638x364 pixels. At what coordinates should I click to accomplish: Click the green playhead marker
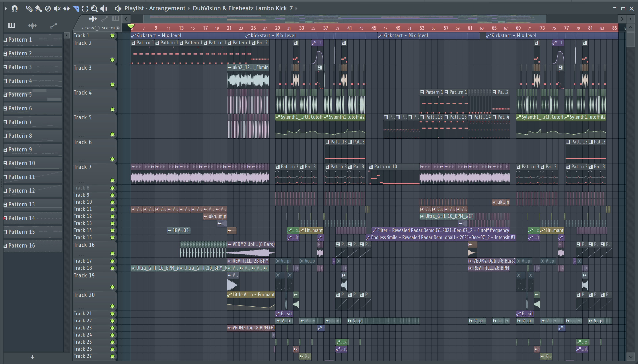pyautogui.click(x=131, y=27)
